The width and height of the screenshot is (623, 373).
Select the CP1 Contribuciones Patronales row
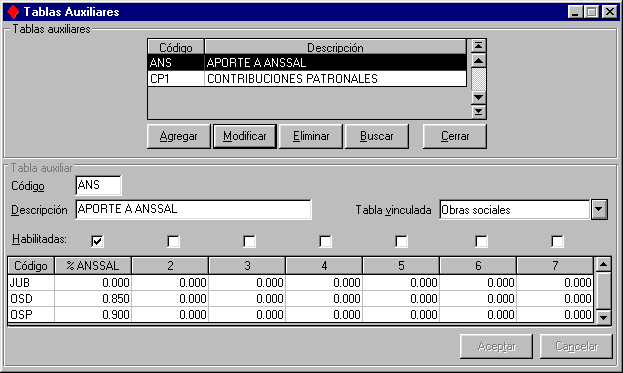pos(307,79)
